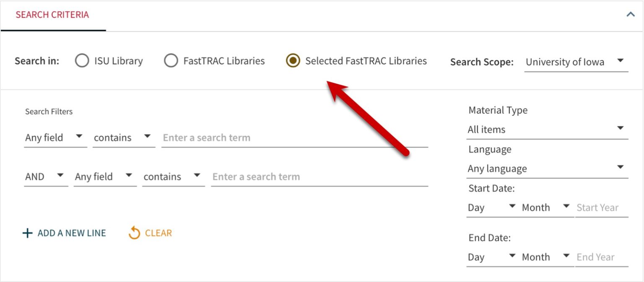Select Selected FastTRAC Libraries option

click(293, 61)
